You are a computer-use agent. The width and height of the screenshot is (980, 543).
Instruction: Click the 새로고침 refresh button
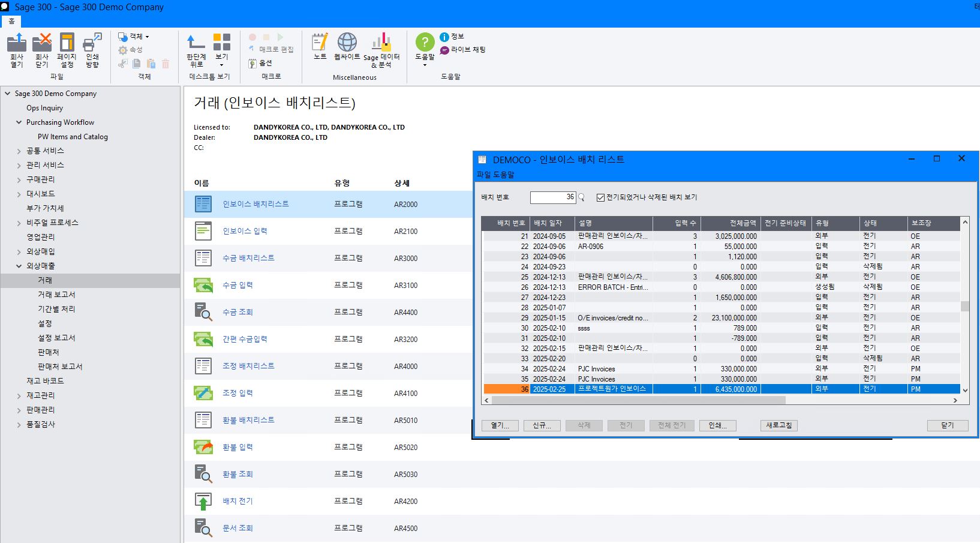pyautogui.click(x=779, y=425)
